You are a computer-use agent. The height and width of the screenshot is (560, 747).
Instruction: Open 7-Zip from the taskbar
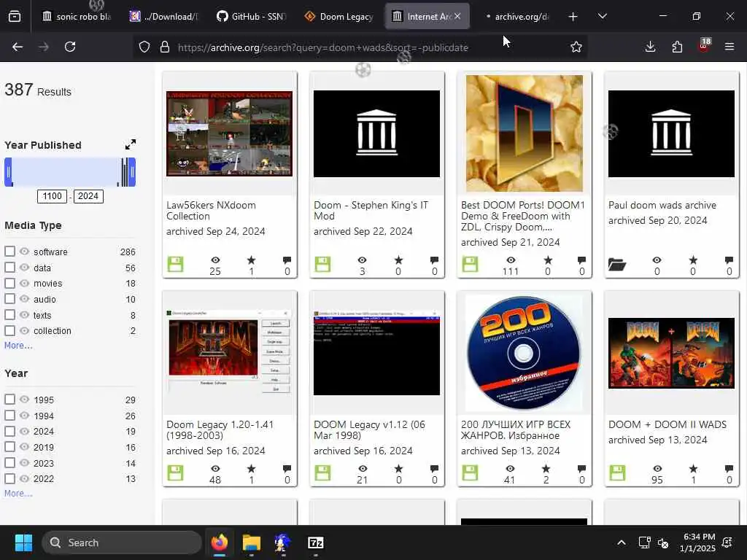[315, 542]
